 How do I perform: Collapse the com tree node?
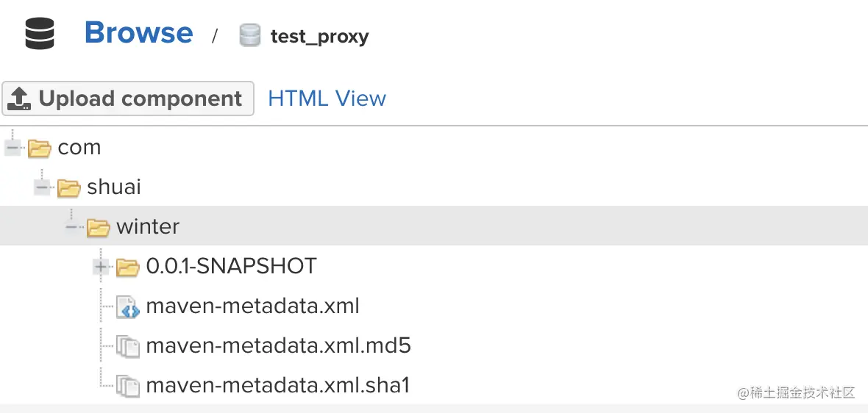click(x=12, y=148)
